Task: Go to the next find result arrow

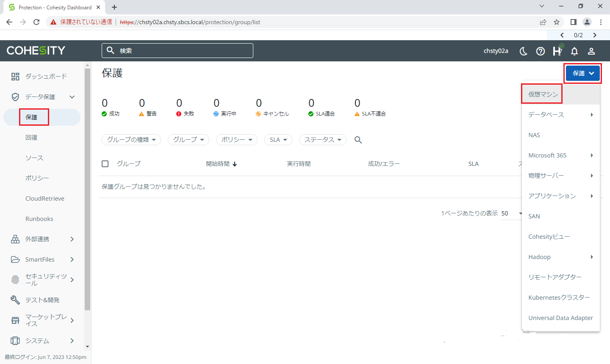Action: (595, 35)
